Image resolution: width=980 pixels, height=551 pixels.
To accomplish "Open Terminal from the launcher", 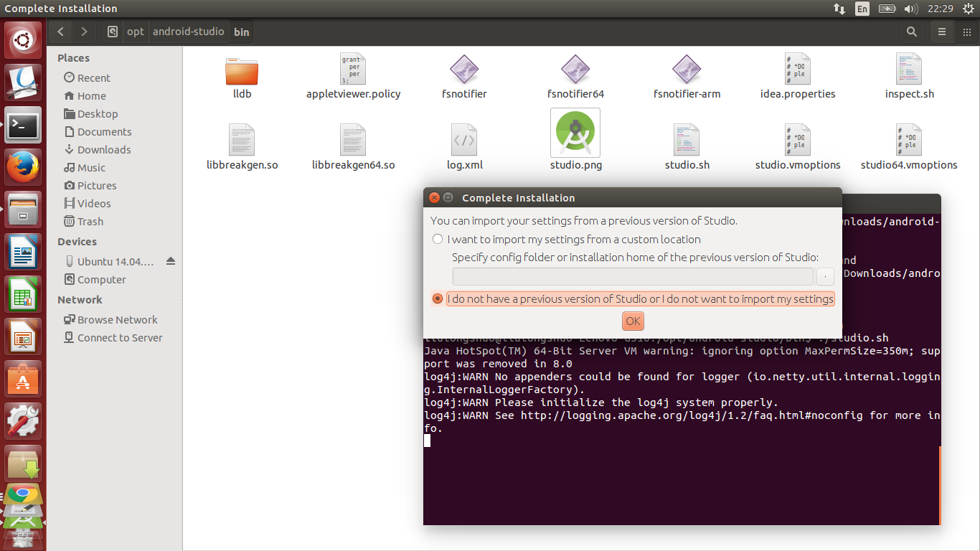I will pyautogui.click(x=23, y=126).
